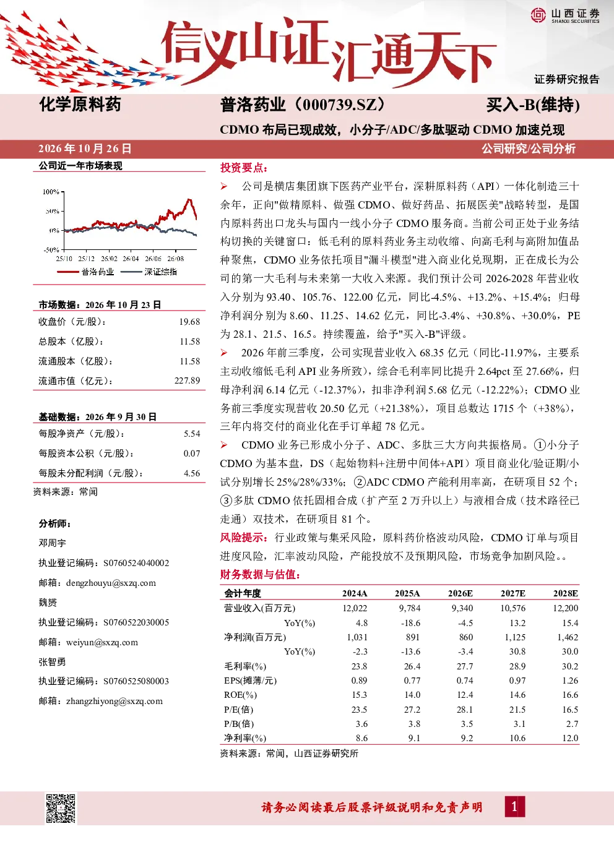Click the 2024A column header
The image size is (614, 868).
pyautogui.click(x=355, y=593)
